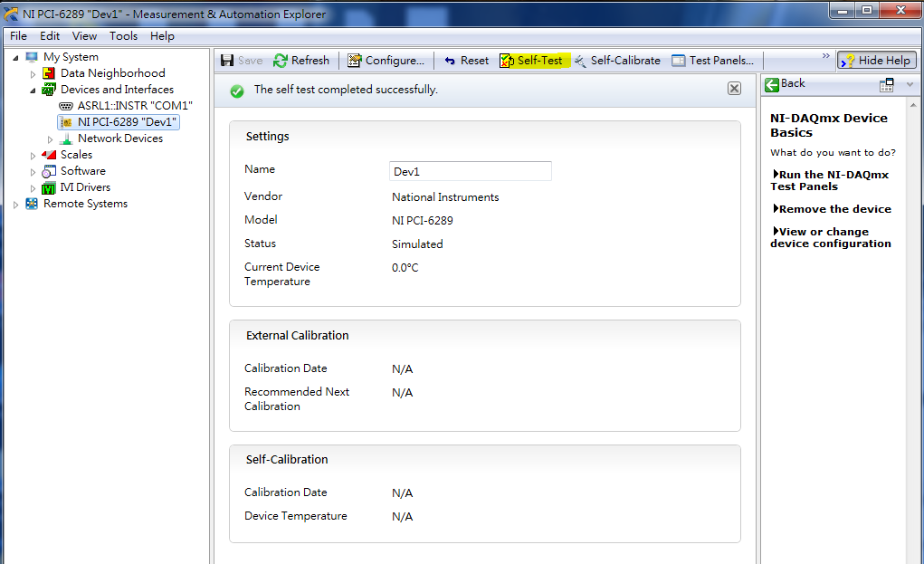Click the help pane layout icon
The image size is (924, 564).
886,85
